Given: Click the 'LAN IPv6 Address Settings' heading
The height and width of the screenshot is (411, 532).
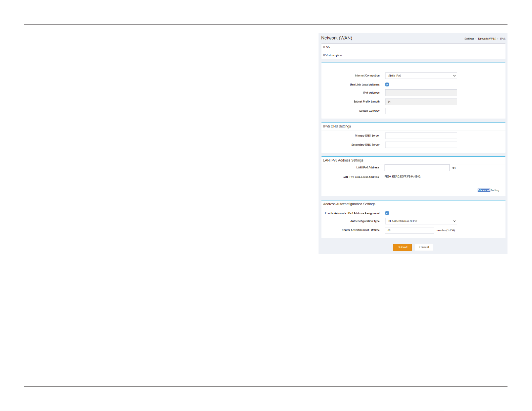Looking at the screenshot, I should [x=343, y=160].
